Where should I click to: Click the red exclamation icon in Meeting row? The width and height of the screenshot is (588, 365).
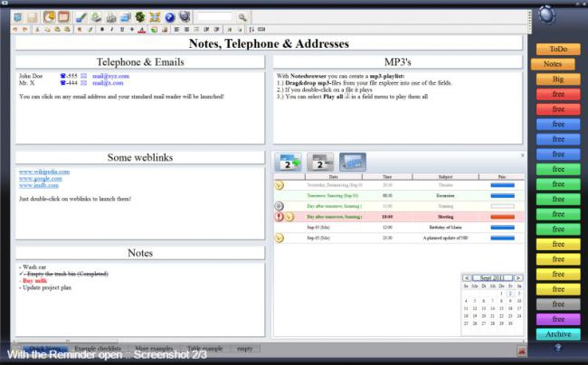coord(279,216)
